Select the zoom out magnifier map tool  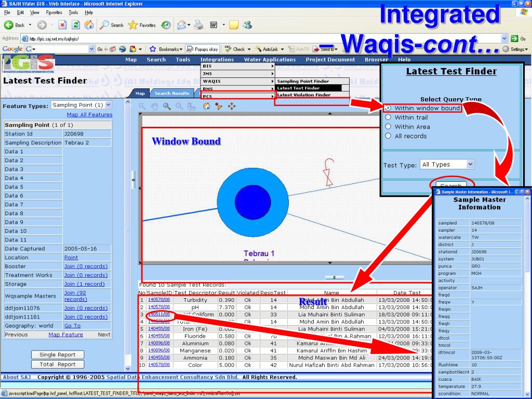179,107
